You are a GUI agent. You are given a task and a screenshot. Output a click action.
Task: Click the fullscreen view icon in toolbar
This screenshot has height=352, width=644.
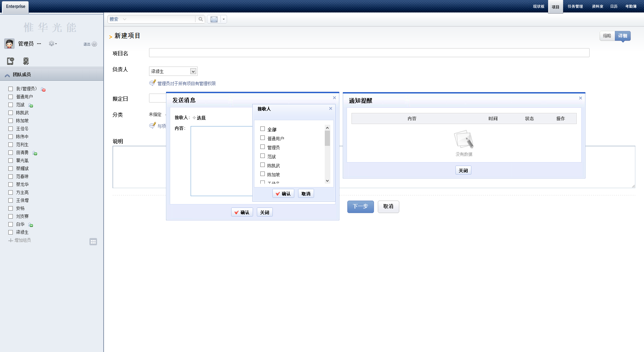tap(214, 19)
